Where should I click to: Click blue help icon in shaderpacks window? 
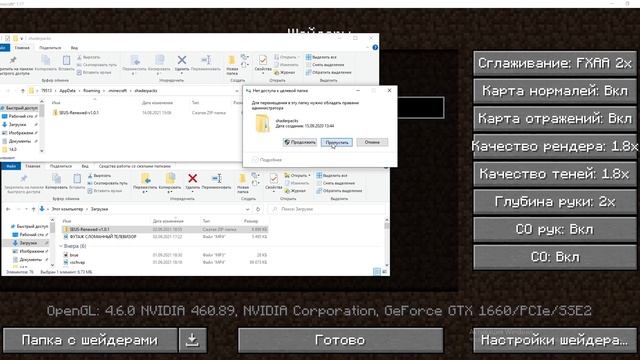[375, 47]
